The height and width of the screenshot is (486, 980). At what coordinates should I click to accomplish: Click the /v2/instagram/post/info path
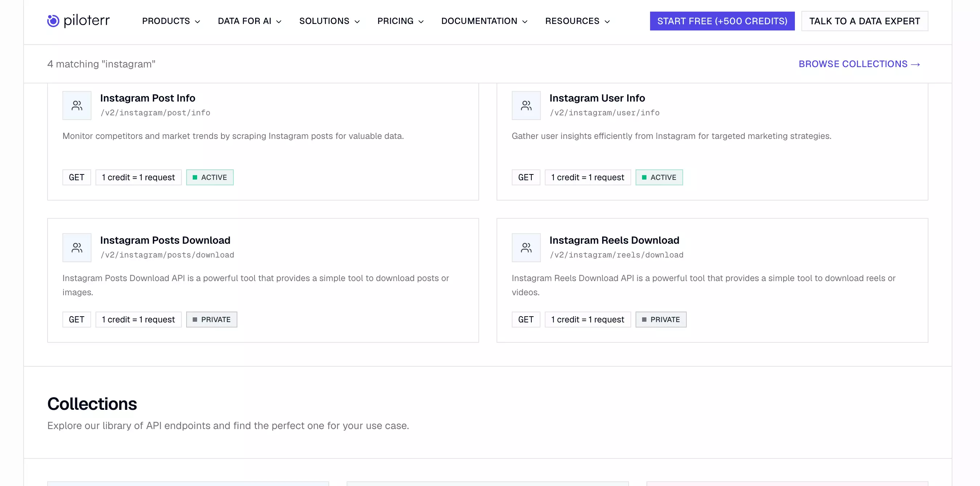(x=155, y=113)
